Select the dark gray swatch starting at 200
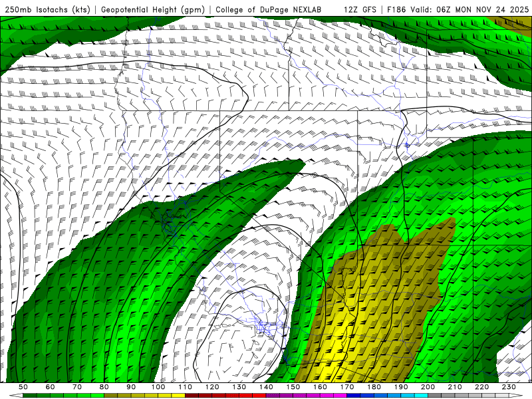532x399 pixels. click(435, 396)
